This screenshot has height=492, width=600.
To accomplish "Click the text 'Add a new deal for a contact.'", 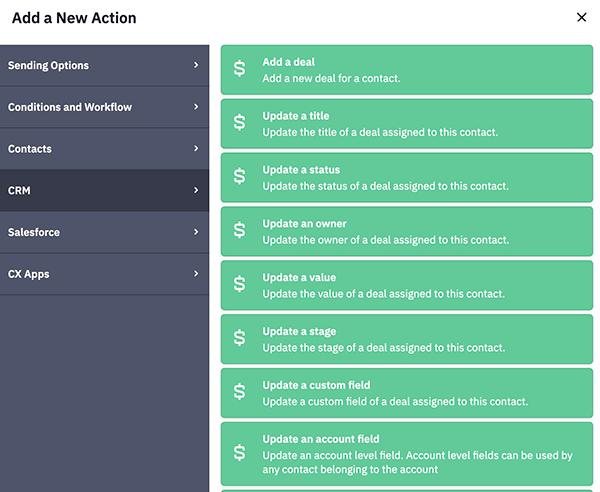I will pyautogui.click(x=331, y=78).
